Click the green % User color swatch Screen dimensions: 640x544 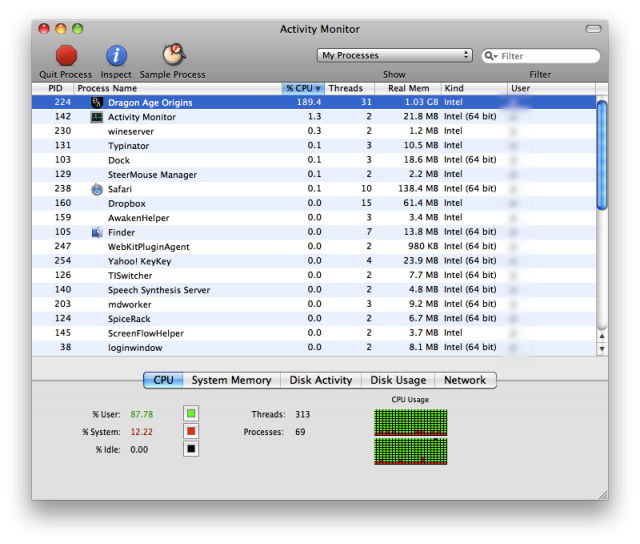click(x=191, y=414)
